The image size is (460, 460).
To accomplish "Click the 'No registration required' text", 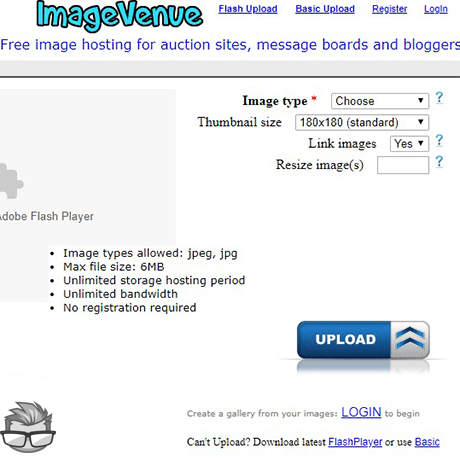I will [x=130, y=308].
